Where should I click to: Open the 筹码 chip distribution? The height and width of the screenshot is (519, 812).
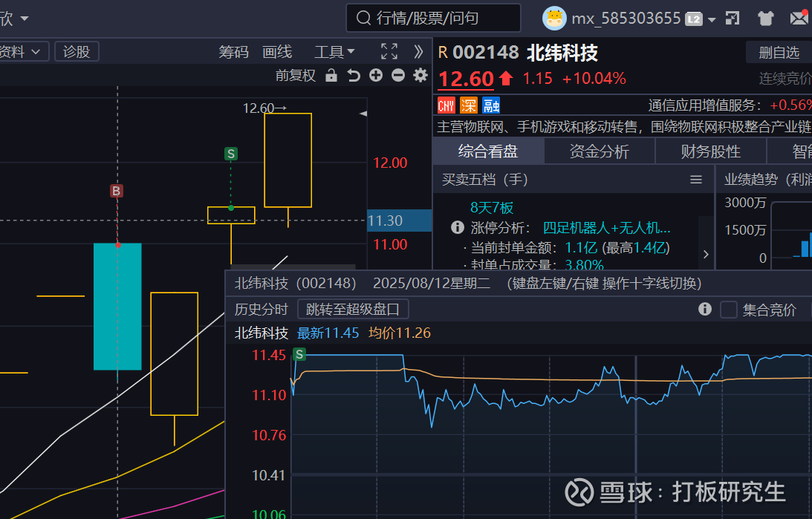(233, 52)
